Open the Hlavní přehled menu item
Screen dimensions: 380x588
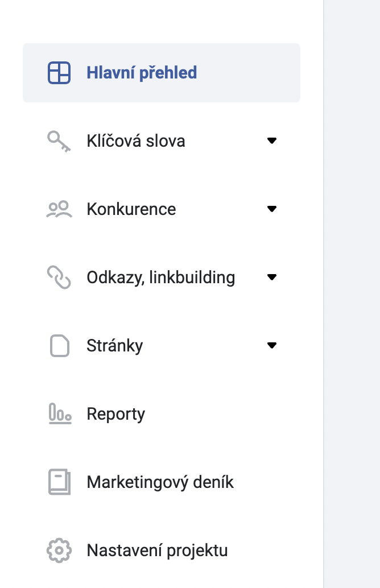(142, 72)
